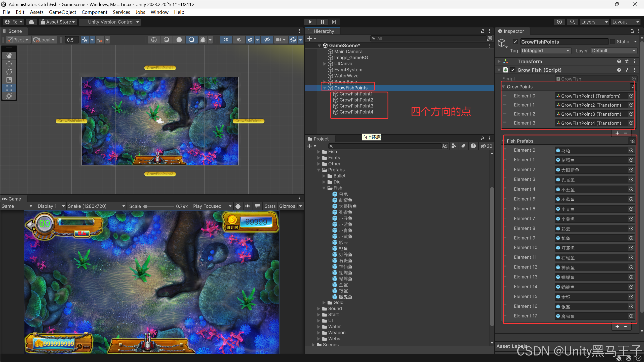The image size is (644, 362).
Task: Click the Play button
Action: [310, 22]
